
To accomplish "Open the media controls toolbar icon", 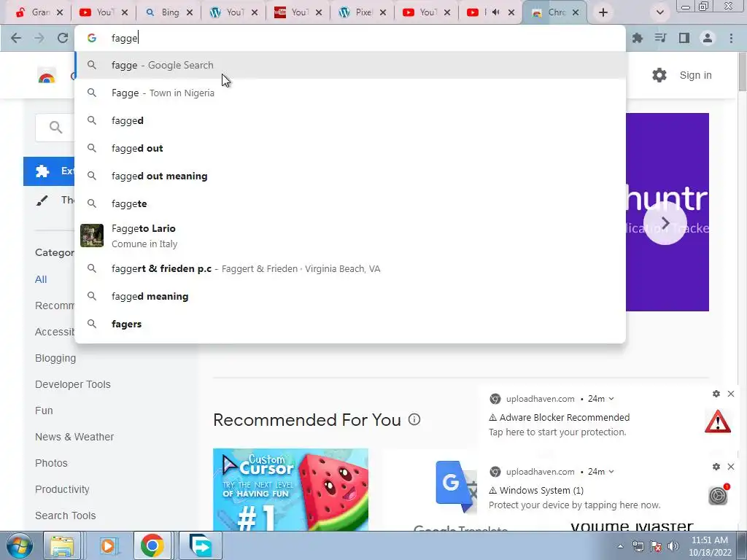I will pyautogui.click(x=661, y=38).
